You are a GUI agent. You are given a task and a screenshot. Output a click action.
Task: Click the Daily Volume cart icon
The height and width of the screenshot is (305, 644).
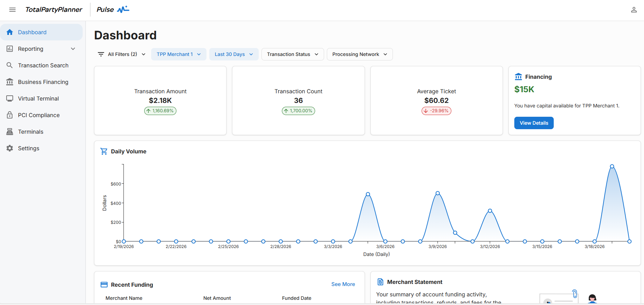point(104,151)
